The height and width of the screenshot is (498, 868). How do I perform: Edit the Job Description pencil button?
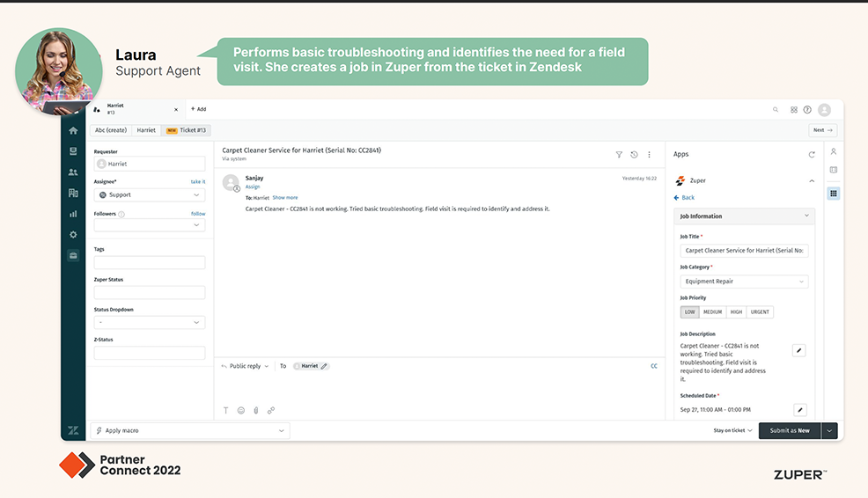click(x=799, y=350)
